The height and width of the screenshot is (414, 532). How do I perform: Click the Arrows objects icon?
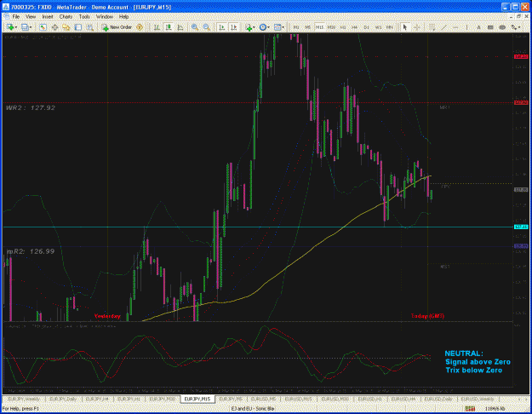[x=513, y=27]
